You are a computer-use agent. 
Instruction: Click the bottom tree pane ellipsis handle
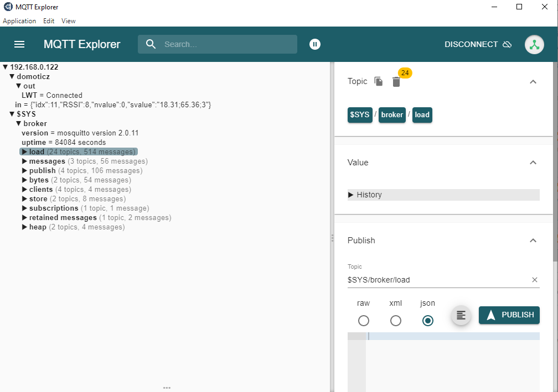coord(167,388)
